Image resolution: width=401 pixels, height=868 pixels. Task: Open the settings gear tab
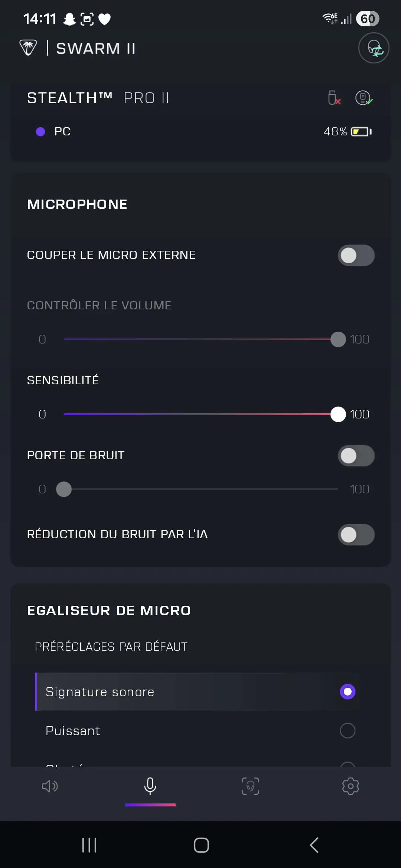click(351, 786)
